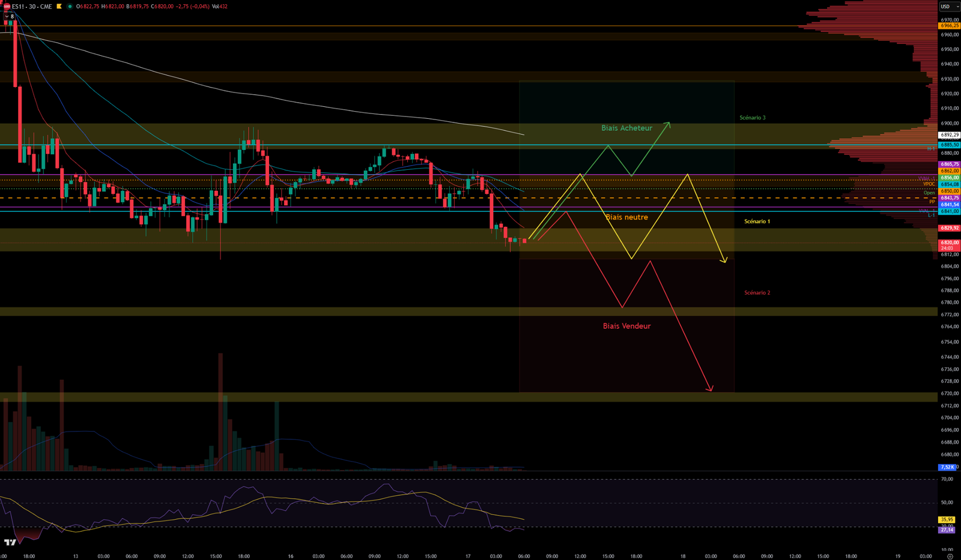Select the 'Biais Vendeur' text annotation
Image resolution: width=961 pixels, height=560 pixels.
point(626,327)
